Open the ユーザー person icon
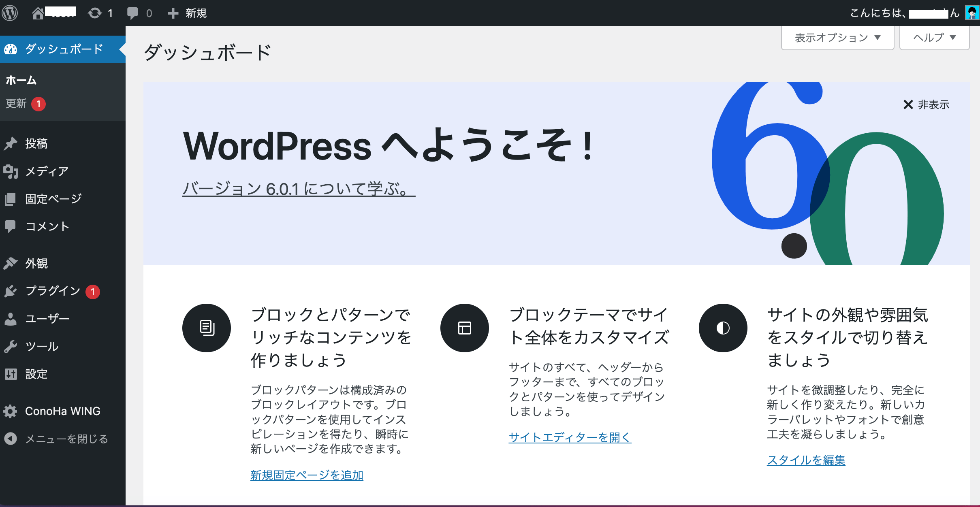The width and height of the screenshot is (980, 507). pos(11,319)
